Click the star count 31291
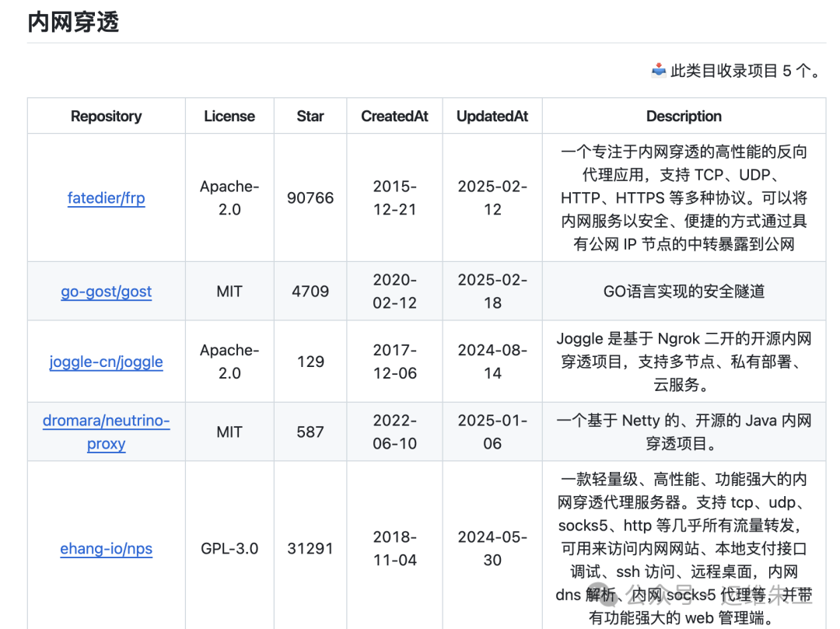Image resolution: width=840 pixels, height=629 pixels. tap(310, 549)
